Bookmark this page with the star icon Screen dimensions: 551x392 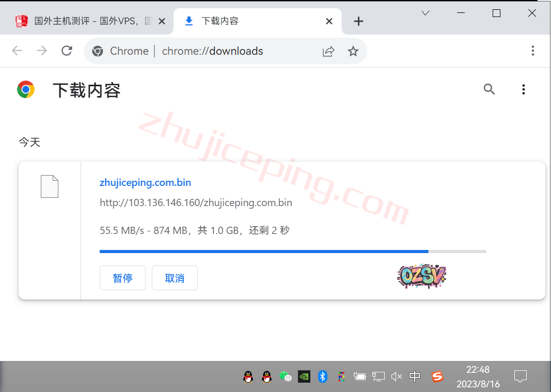[353, 51]
